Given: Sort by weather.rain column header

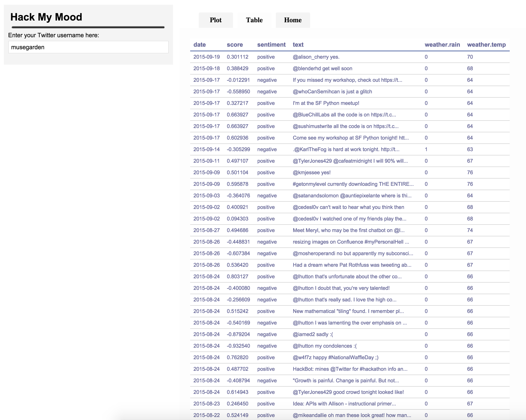Looking at the screenshot, I should (x=442, y=45).
